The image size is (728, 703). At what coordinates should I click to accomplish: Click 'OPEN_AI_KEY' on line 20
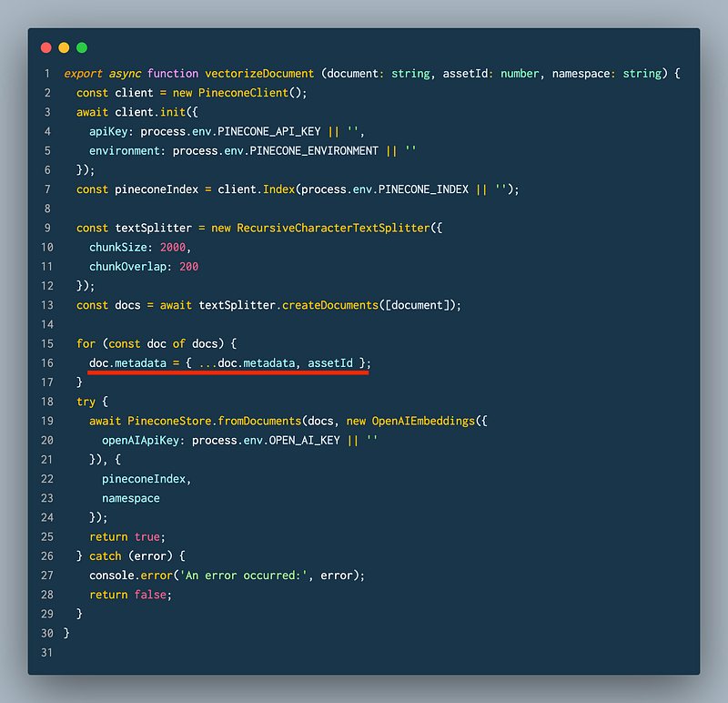(304, 441)
